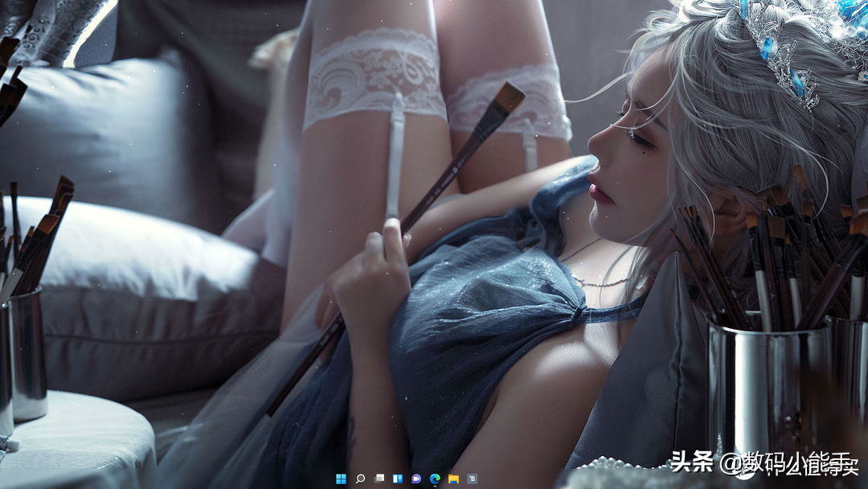Open the TB app on taskbar

tap(473, 479)
